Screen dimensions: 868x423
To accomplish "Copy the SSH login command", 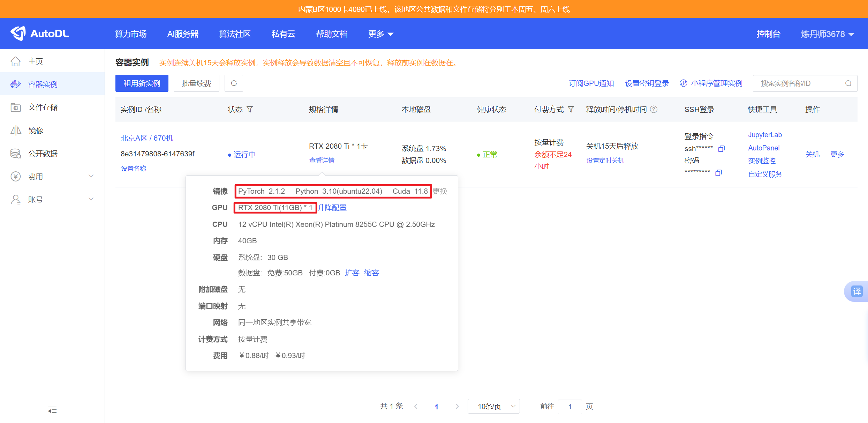I will click(721, 149).
